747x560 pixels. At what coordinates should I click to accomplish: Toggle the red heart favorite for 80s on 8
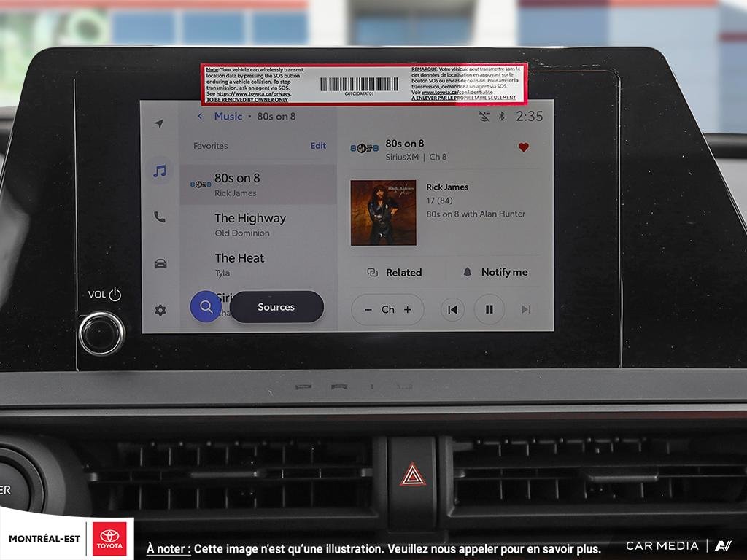tap(524, 147)
